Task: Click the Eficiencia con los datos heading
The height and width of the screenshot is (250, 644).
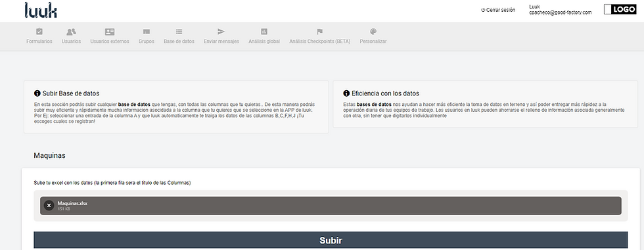Action: (x=385, y=93)
